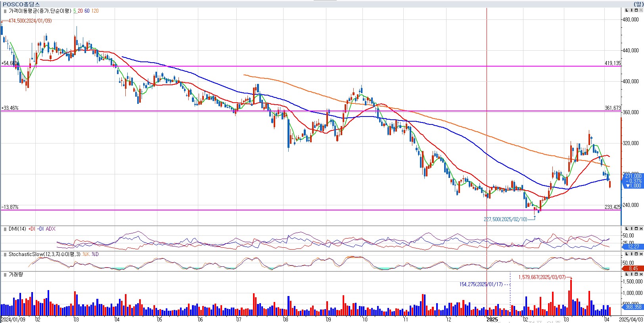Click the 233,425 horizontal line value
Screen dimensions: 644x323
[x=613, y=207]
